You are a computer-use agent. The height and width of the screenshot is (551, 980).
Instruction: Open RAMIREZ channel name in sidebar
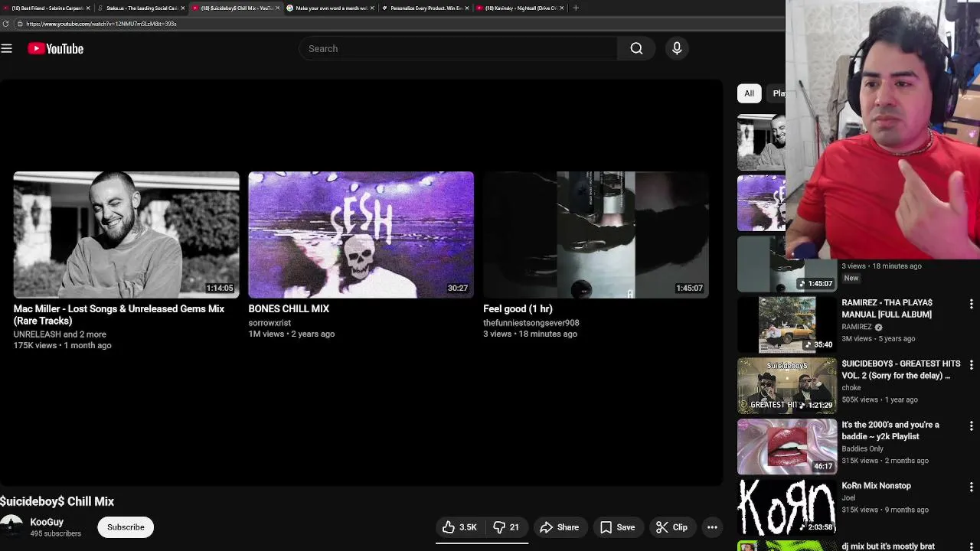pyautogui.click(x=857, y=327)
